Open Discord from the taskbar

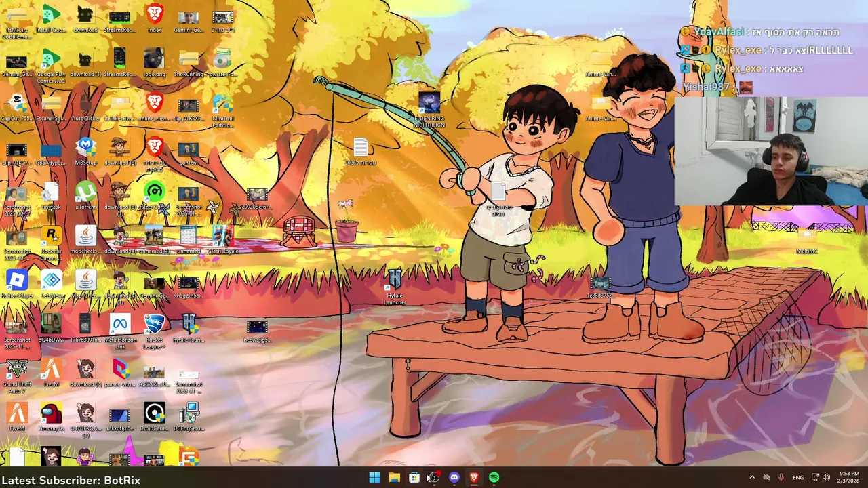(454, 477)
